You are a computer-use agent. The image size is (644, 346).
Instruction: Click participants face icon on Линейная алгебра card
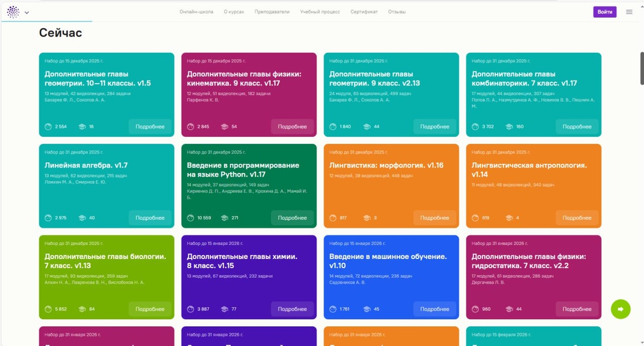coord(48,218)
